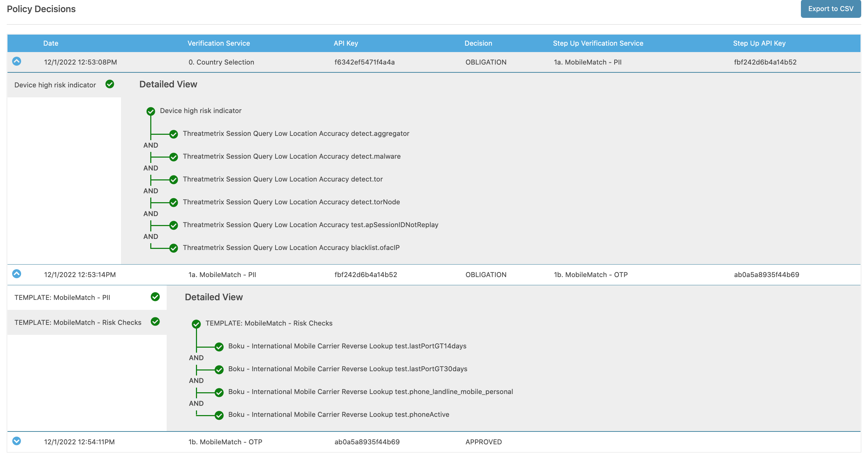Click green check beside sidebar MobileMatch - Risk Checks
The image size is (868, 460).
point(155,322)
